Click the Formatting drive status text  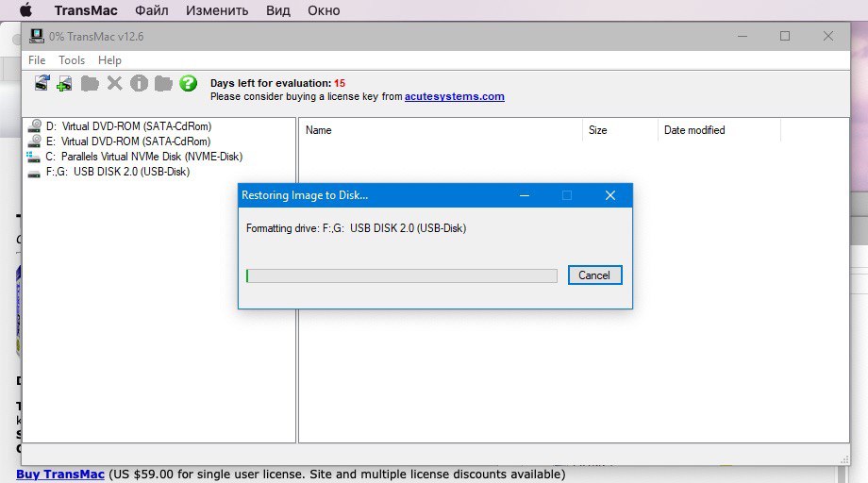(356, 228)
